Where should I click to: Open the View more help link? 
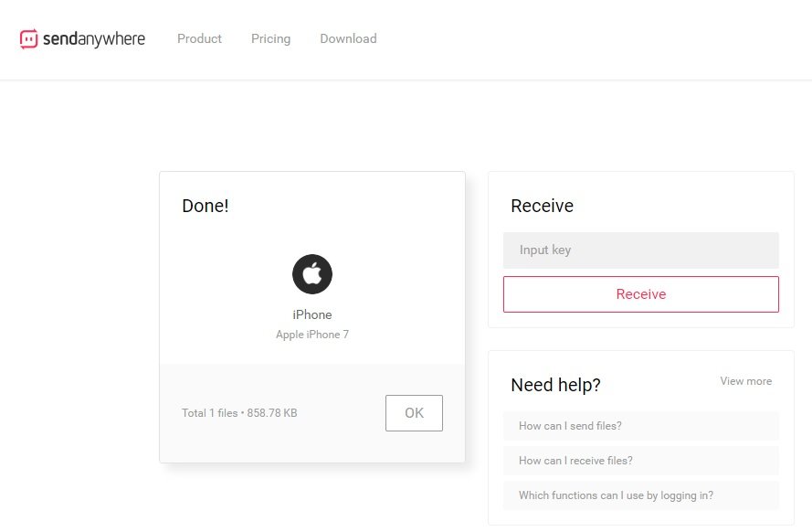[745, 381]
